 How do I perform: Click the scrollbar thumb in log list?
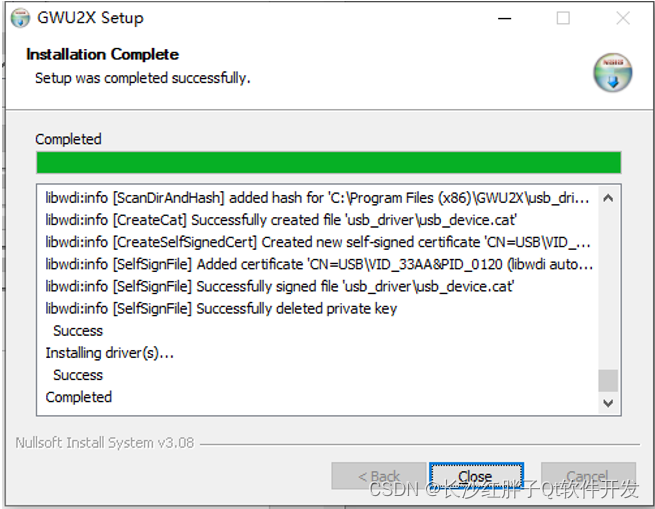608,380
